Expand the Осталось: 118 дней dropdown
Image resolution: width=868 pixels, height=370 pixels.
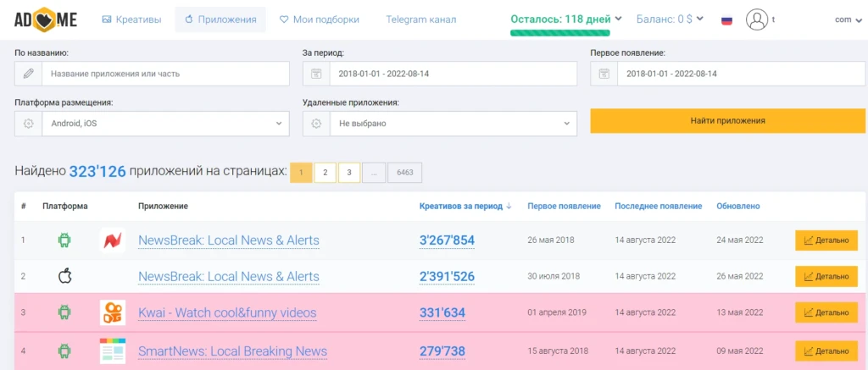click(566, 19)
